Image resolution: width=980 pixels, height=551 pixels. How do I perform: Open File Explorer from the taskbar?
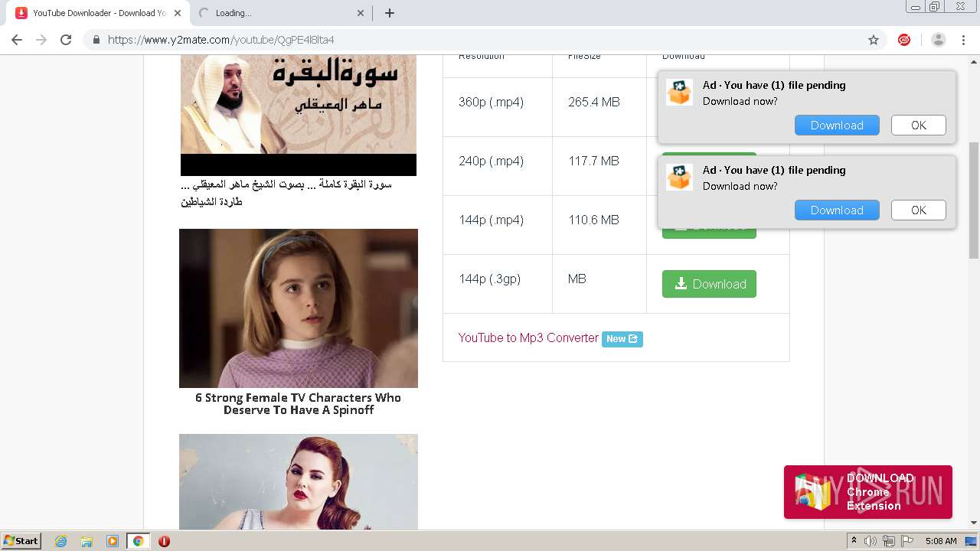pos(87,541)
